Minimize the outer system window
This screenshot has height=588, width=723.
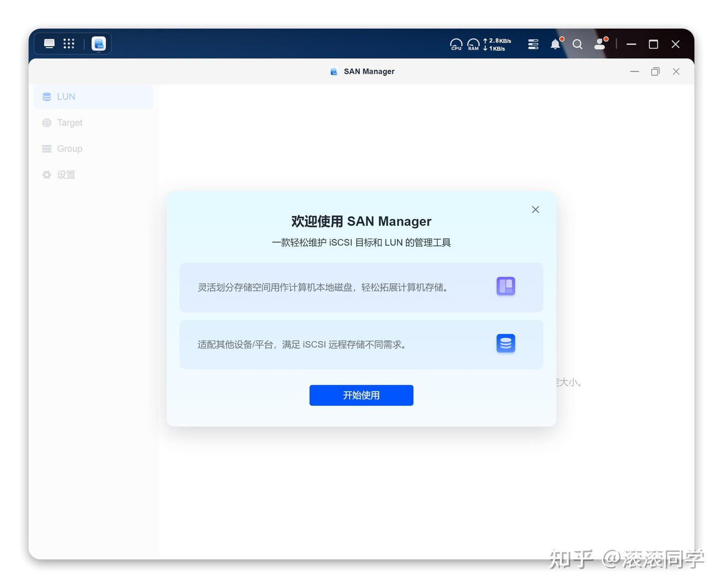click(x=632, y=44)
